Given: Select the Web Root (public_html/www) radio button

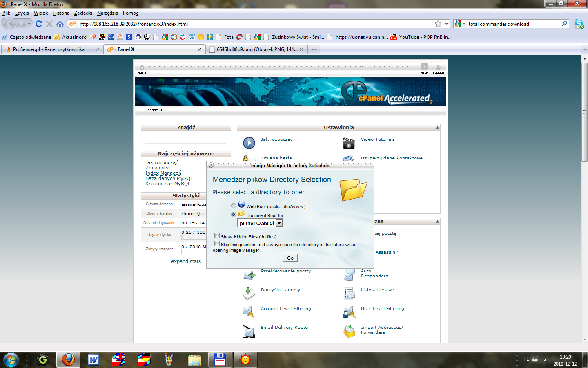Looking at the screenshot, I should click(234, 206).
